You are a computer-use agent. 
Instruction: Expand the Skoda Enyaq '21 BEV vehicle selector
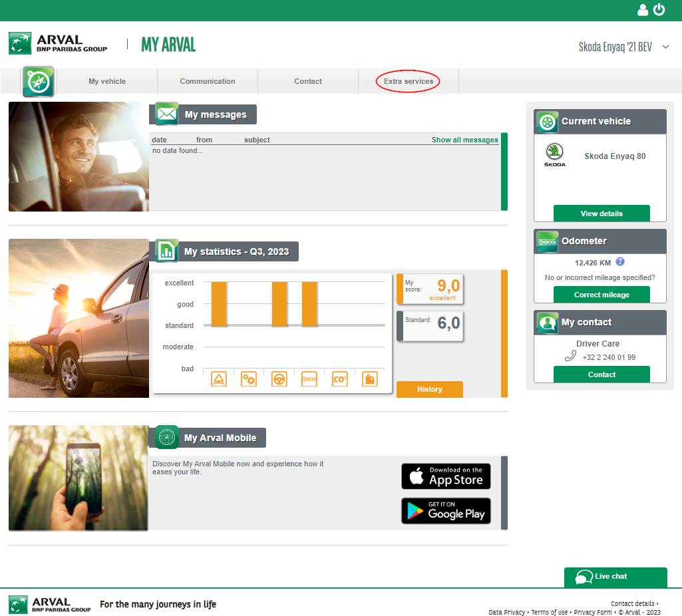622,47
